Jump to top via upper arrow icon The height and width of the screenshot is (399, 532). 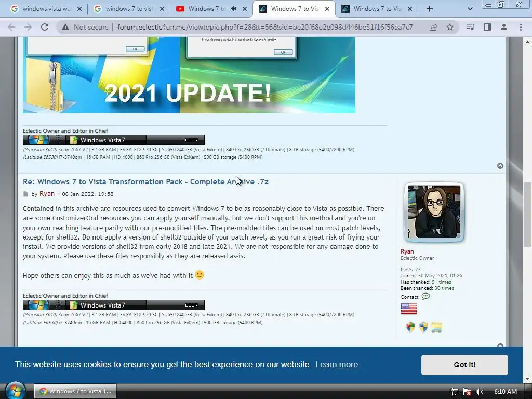click(500, 166)
